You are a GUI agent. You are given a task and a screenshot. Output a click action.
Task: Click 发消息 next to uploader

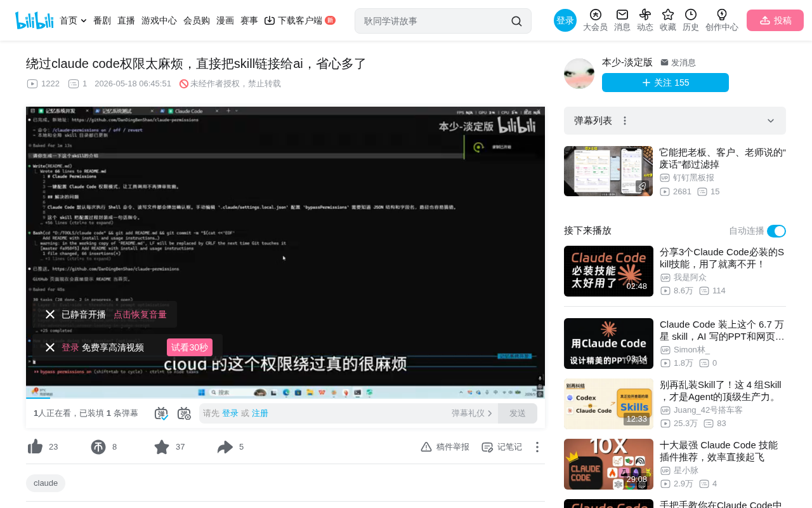pos(678,62)
